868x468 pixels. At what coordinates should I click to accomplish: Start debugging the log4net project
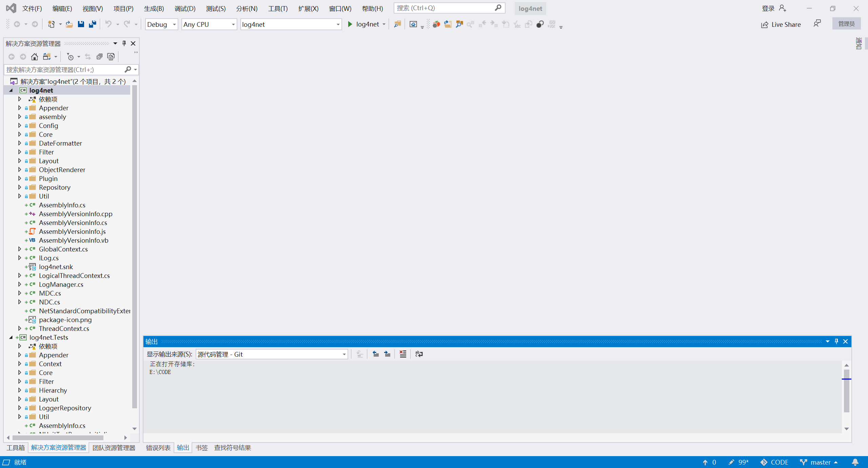tap(350, 24)
